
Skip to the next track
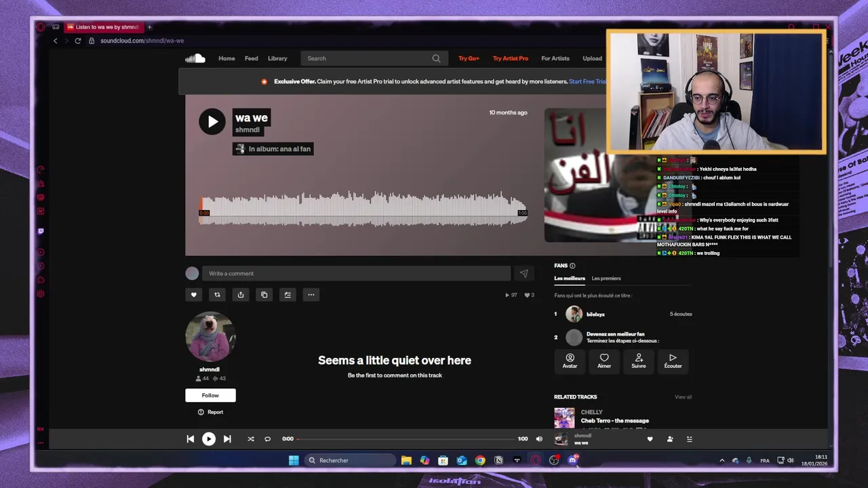tap(227, 439)
